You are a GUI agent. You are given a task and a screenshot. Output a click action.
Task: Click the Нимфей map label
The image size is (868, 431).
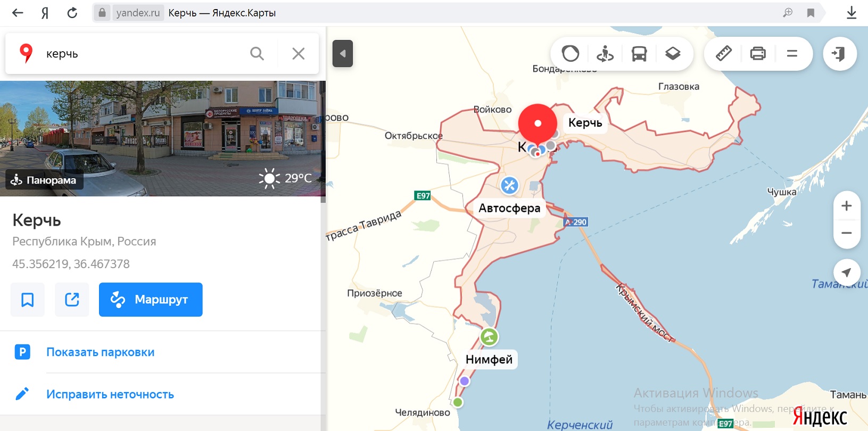click(x=489, y=360)
